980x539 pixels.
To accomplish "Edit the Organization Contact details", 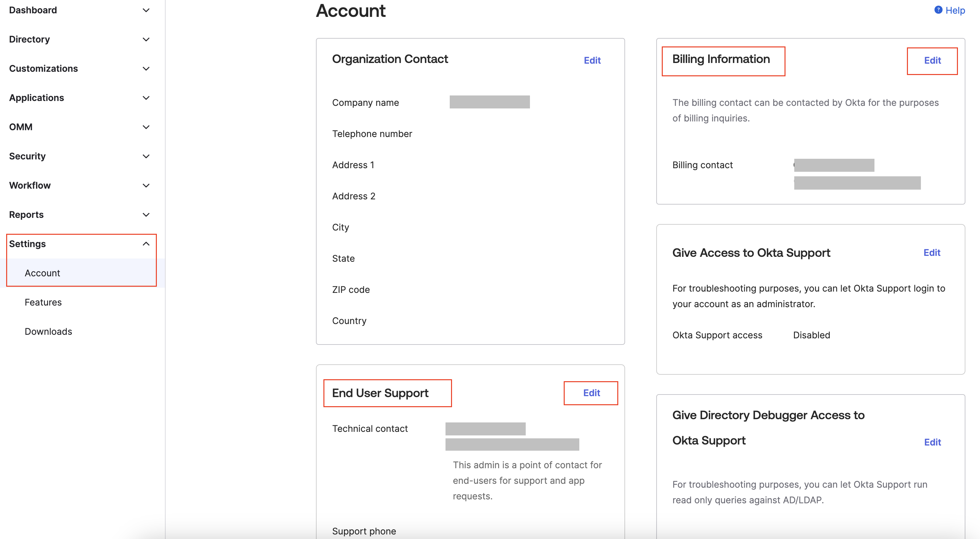I will click(x=592, y=60).
